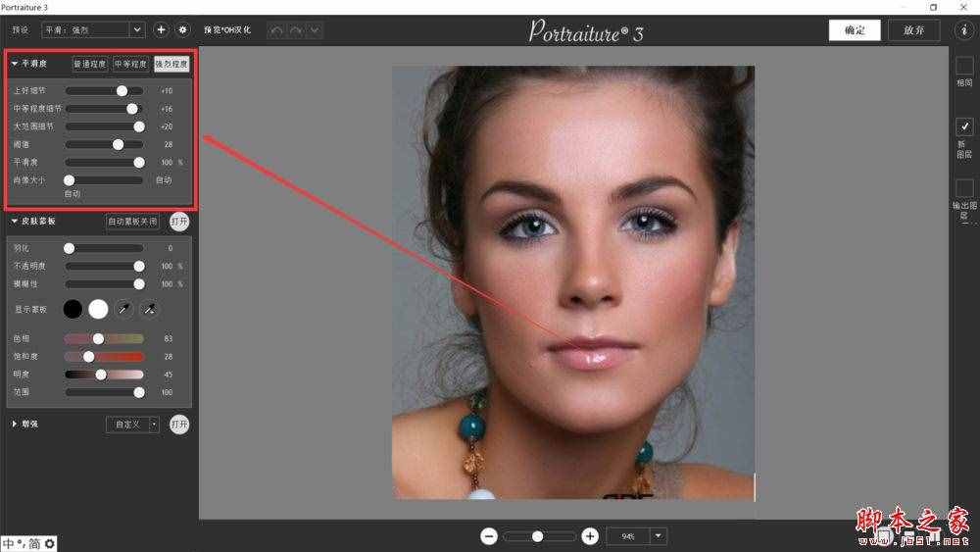Screen dimensions: 980x552
Task: Click the 45 value of 明度
Action: pyautogui.click(x=169, y=375)
